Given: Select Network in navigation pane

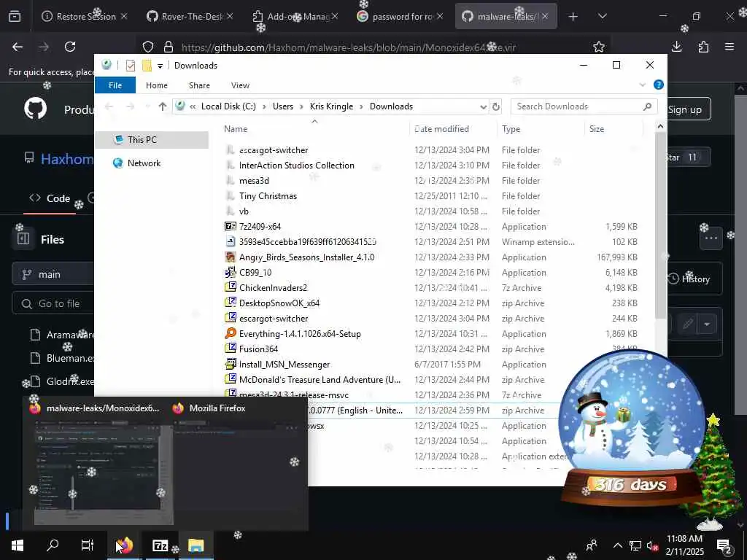Looking at the screenshot, I should coord(144,163).
